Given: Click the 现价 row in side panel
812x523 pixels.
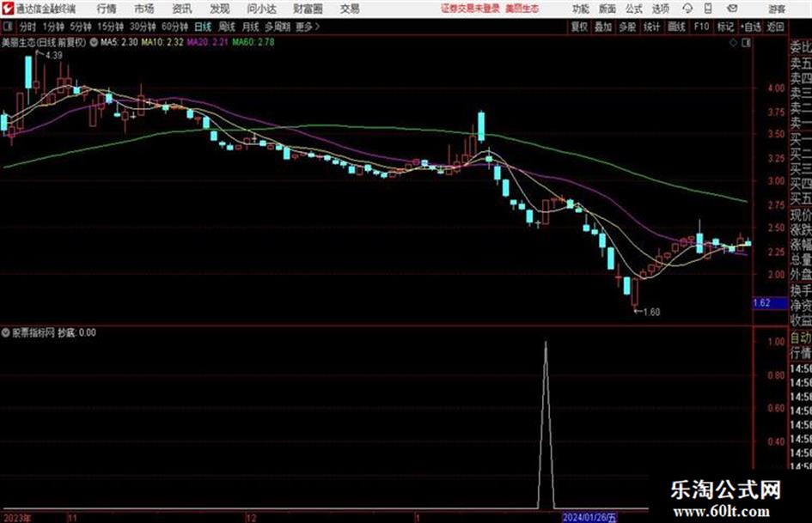Looking at the screenshot, I should click(x=801, y=215).
